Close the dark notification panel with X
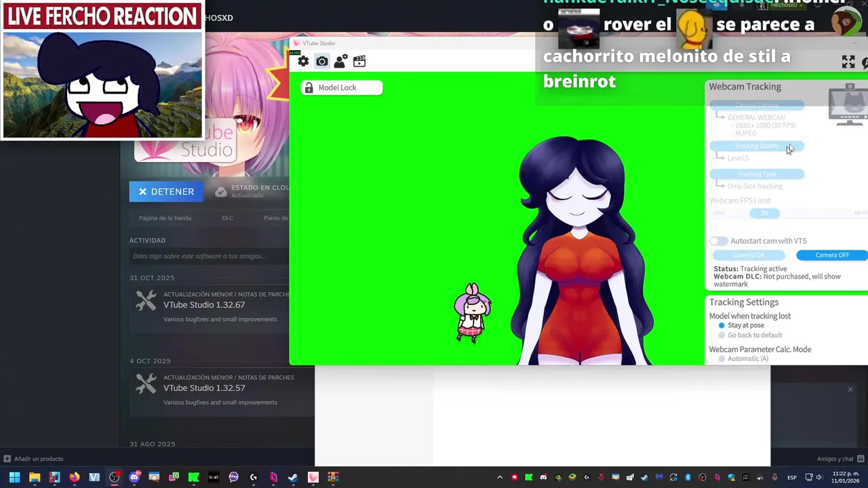The width and height of the screenshot is (868, 488). 850,390
